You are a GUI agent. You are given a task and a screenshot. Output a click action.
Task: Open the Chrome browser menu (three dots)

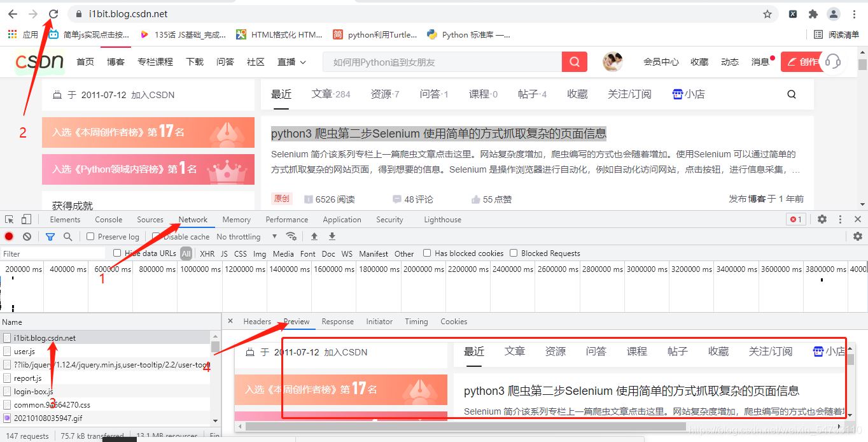coord(855,13)
